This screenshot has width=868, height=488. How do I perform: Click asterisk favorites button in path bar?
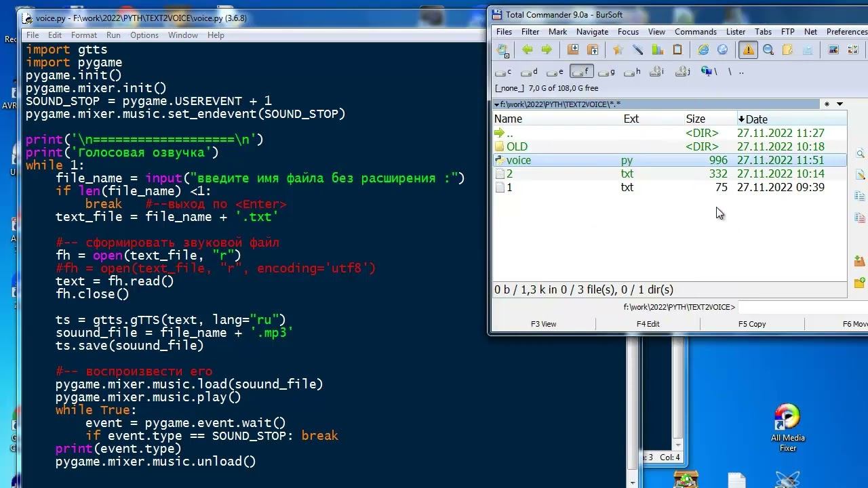pos(827,104)
